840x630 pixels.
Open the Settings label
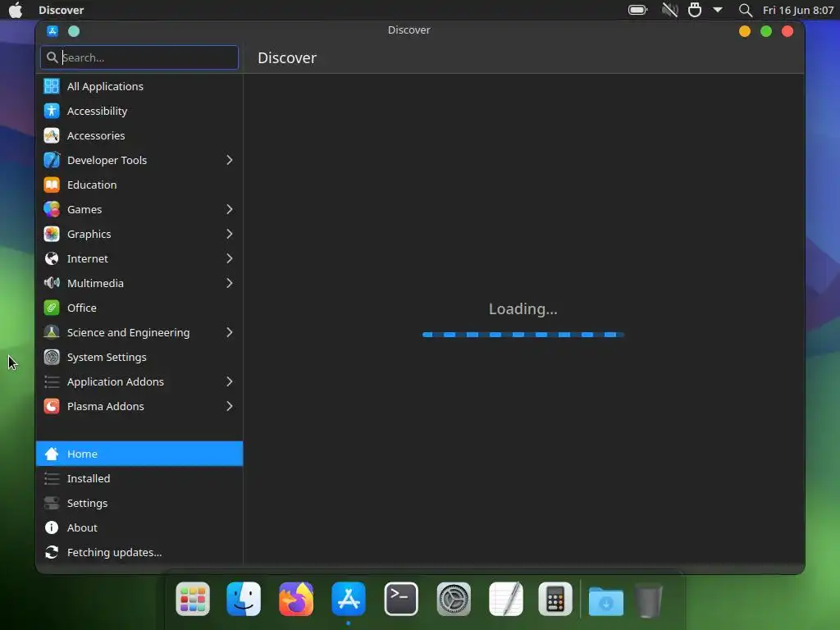[87, 503]
